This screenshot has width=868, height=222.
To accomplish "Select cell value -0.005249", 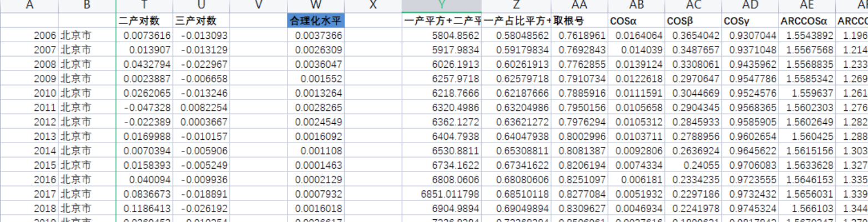I will point(201,165).
